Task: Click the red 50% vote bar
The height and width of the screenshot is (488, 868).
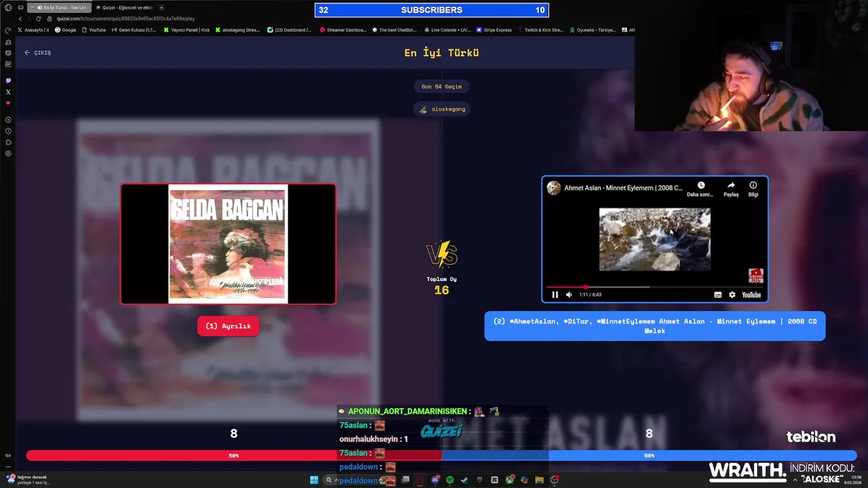Action: click(x=233, y=455)
